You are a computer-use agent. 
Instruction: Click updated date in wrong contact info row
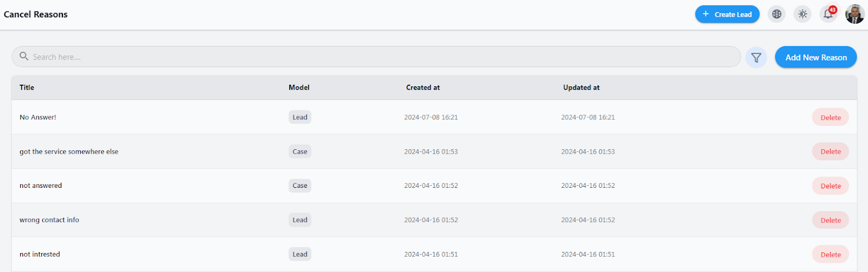[x=588, y=220]
